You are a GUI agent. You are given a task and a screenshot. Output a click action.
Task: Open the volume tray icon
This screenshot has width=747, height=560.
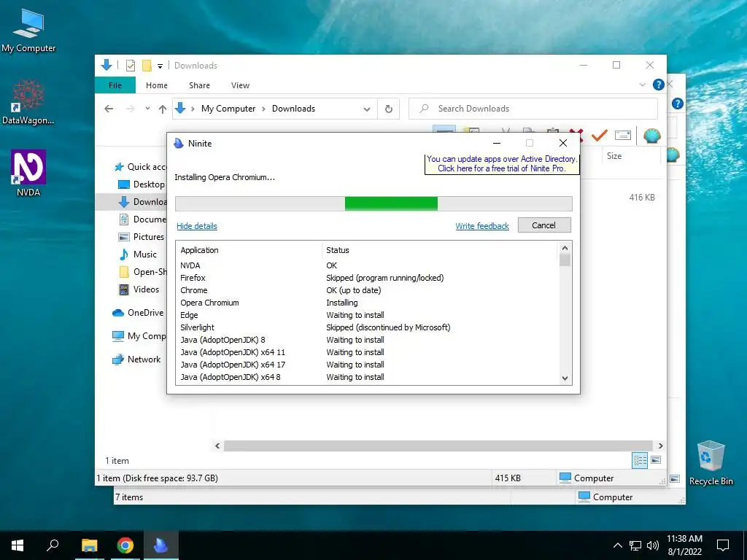[653, 545]
